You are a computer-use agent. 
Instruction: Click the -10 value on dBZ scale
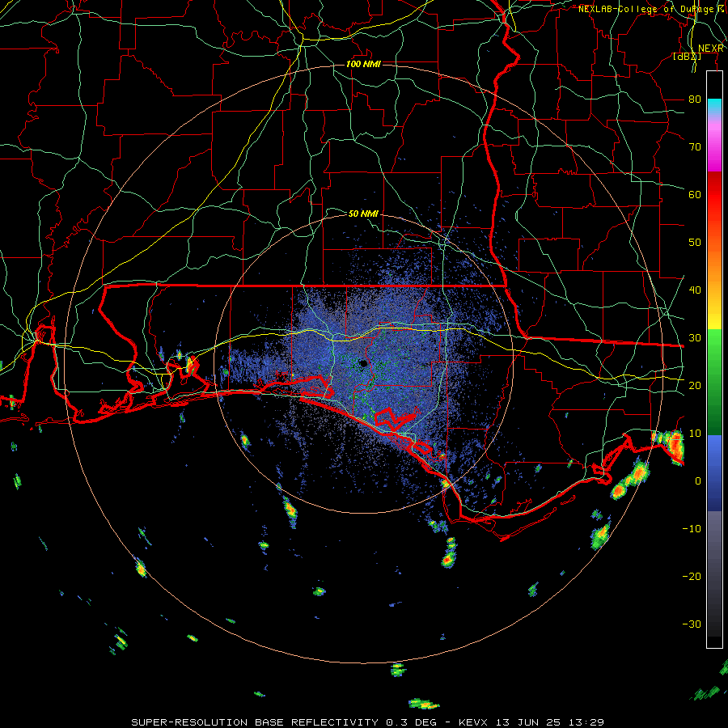(692, 528)
